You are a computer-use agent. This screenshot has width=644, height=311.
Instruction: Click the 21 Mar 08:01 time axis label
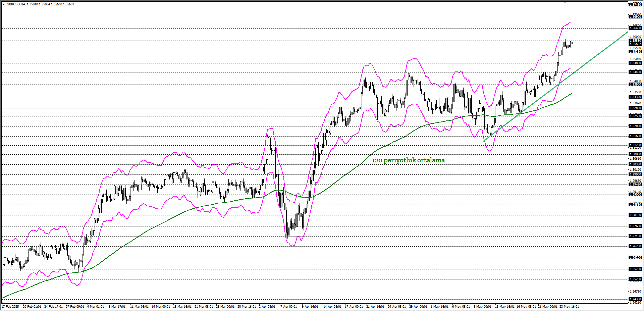click(204, 307)
